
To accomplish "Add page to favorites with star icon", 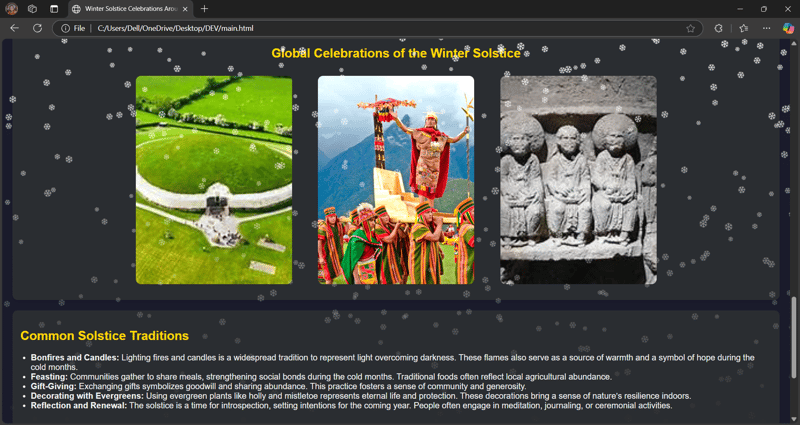I will click(x=690, y=29).
